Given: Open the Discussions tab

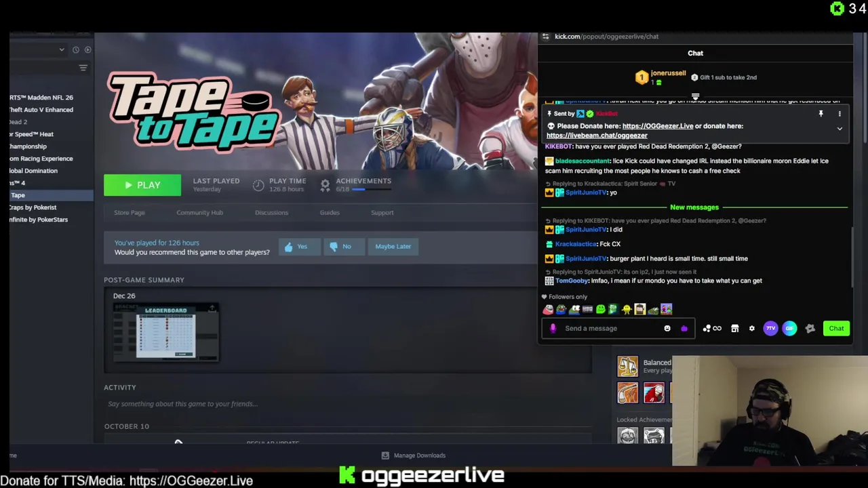Looking at the screenshot, I should point(271,213).
